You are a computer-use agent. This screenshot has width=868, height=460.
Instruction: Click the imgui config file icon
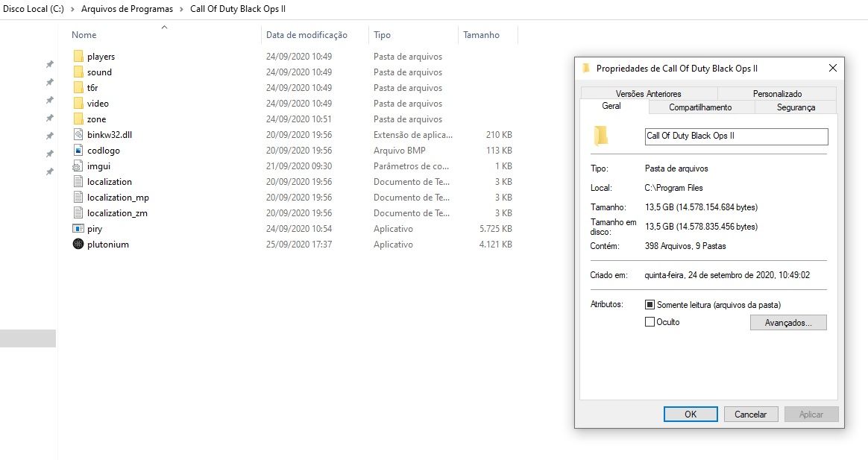[78, 166]
